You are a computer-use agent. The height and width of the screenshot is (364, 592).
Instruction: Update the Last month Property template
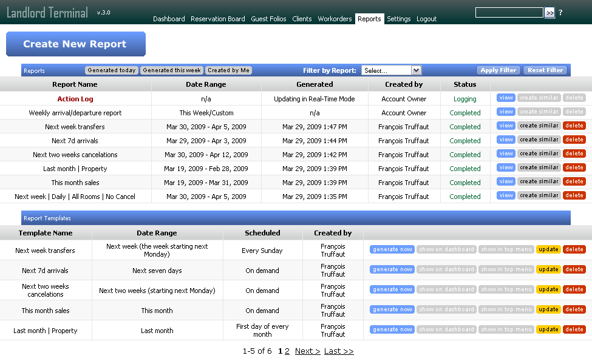[548, 329]
